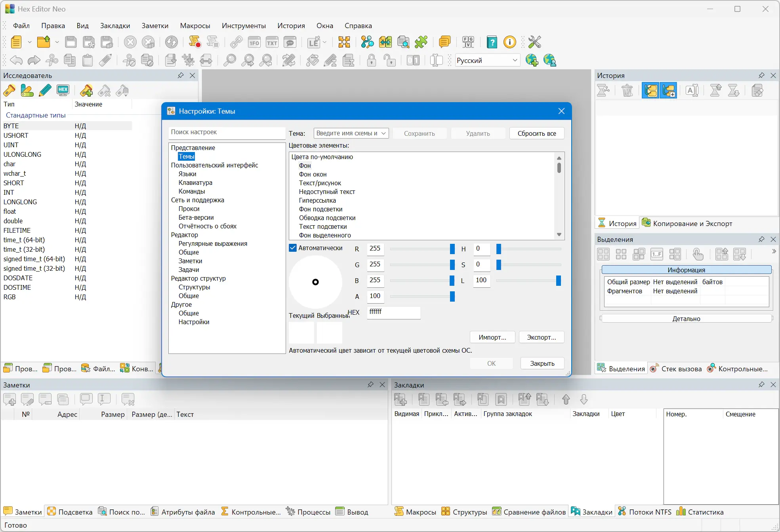This screenshot has width=780, height=532.
Task: Open the Инструменты menu
Action: click(x=243, y=26)
